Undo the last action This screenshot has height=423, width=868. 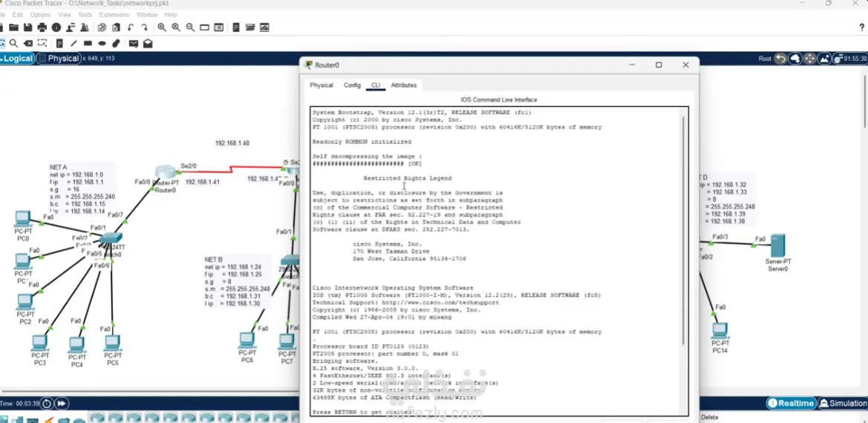point(131,27)
